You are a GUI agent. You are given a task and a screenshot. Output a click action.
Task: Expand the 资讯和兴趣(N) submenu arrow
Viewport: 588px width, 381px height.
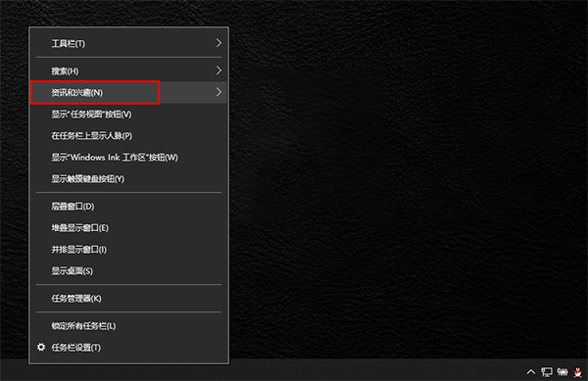click(x=219, y=92)
